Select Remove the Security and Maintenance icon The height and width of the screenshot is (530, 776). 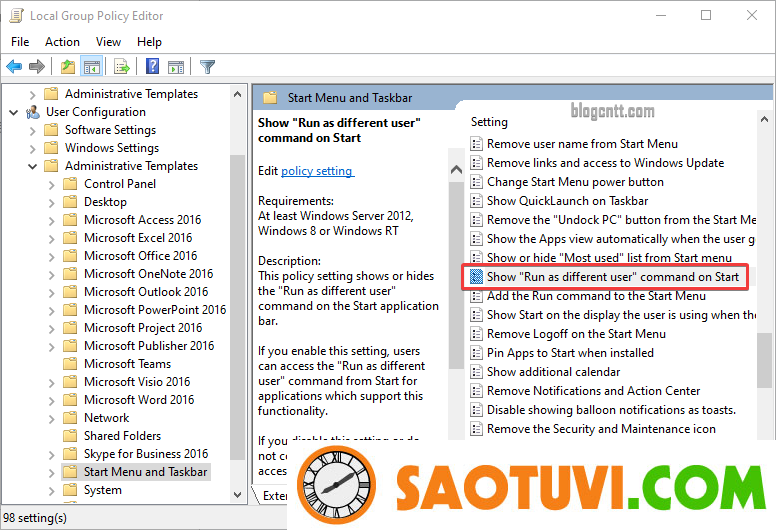coord(601,429)
